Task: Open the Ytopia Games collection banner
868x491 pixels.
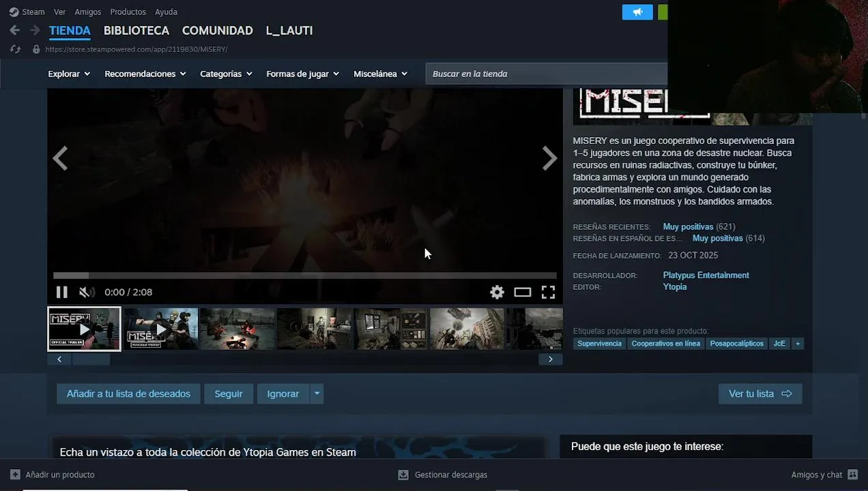Action: pyautogui.click(x=298, y=447)
